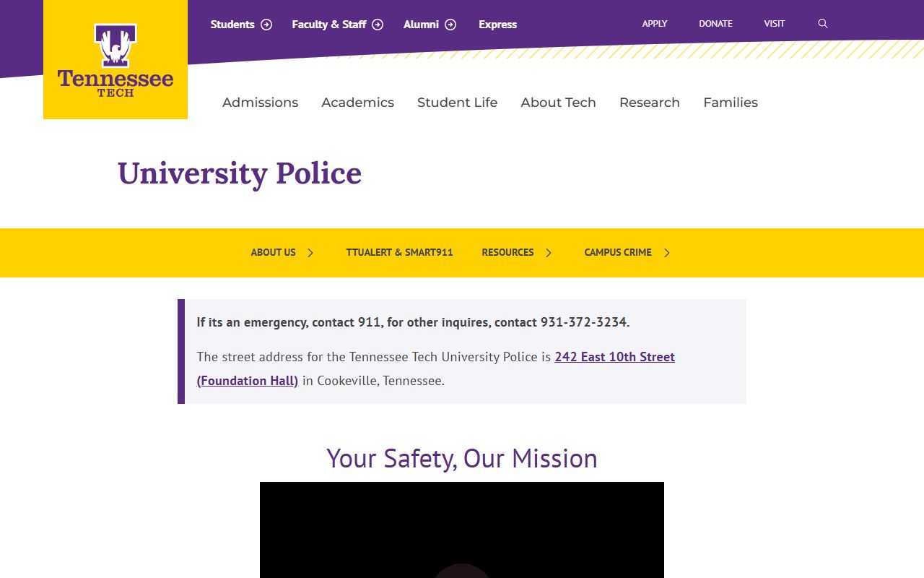
Task: Open the Admissions navigation item
Action: [x=260, y=103]
